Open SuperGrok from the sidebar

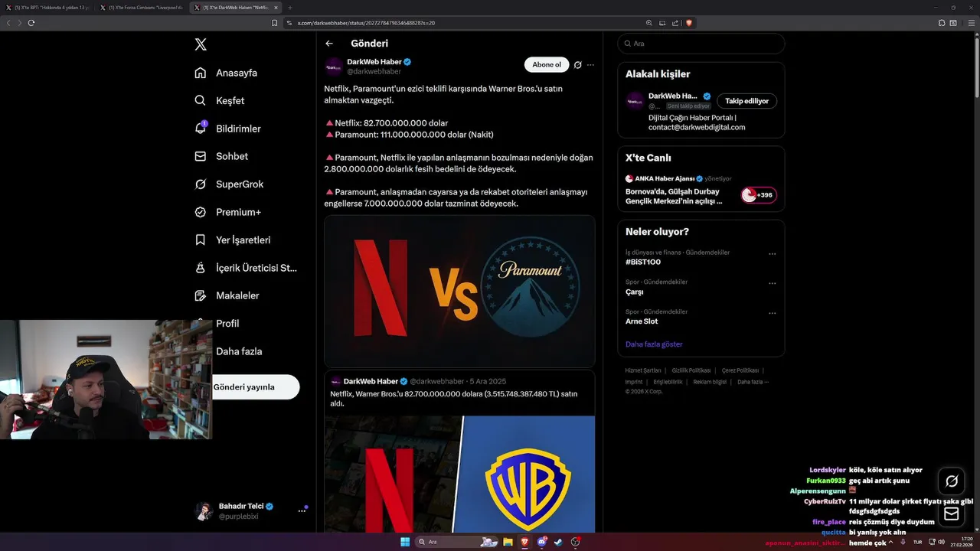(229, 184)
